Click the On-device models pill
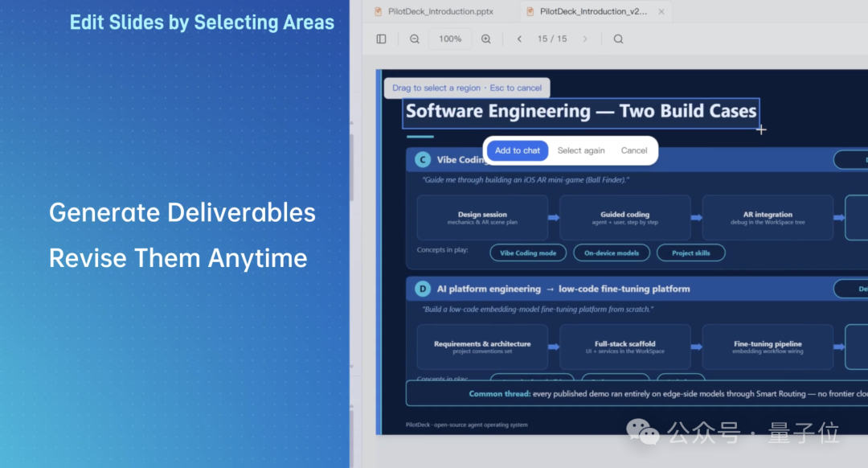The height and width of the screenshot is (468, 868). [x=612, y=253]
